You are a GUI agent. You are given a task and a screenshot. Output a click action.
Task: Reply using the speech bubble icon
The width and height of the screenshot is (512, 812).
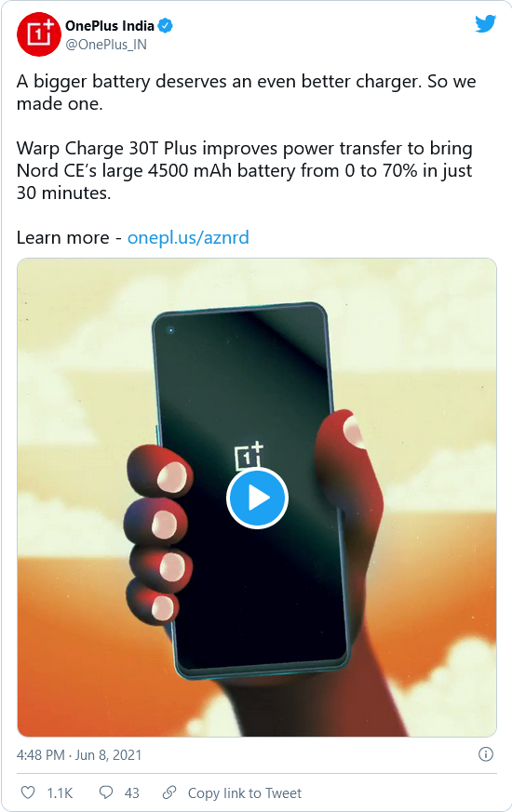point(106,792)
